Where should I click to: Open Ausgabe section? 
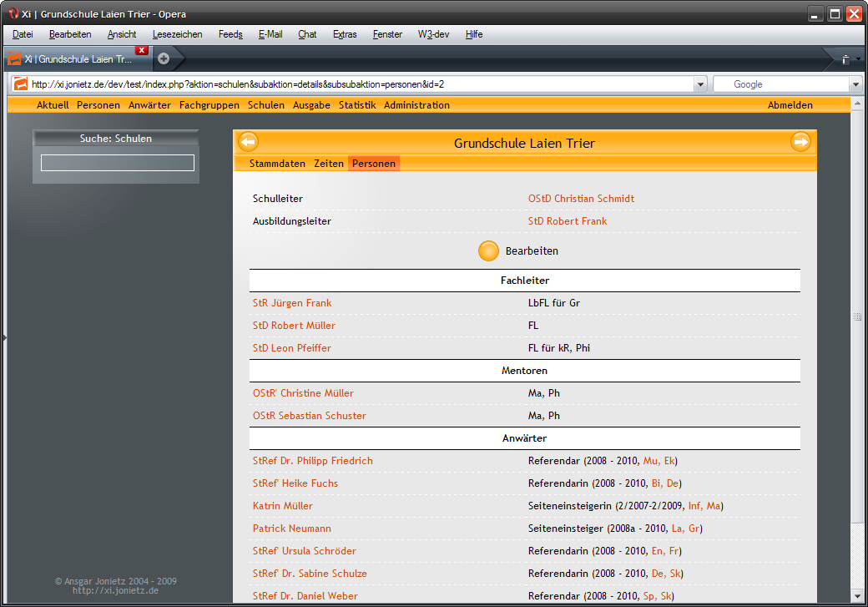click(x=311, y=105)
